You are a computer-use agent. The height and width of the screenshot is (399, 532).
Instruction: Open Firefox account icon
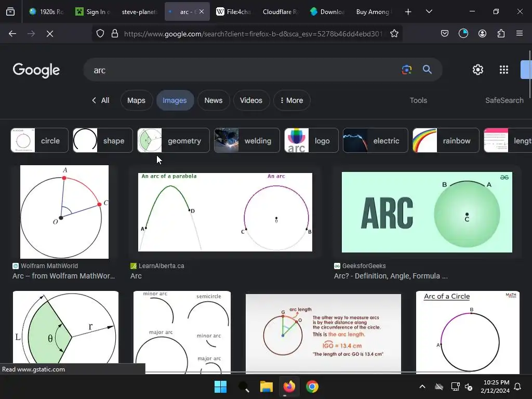coord(482,34)
